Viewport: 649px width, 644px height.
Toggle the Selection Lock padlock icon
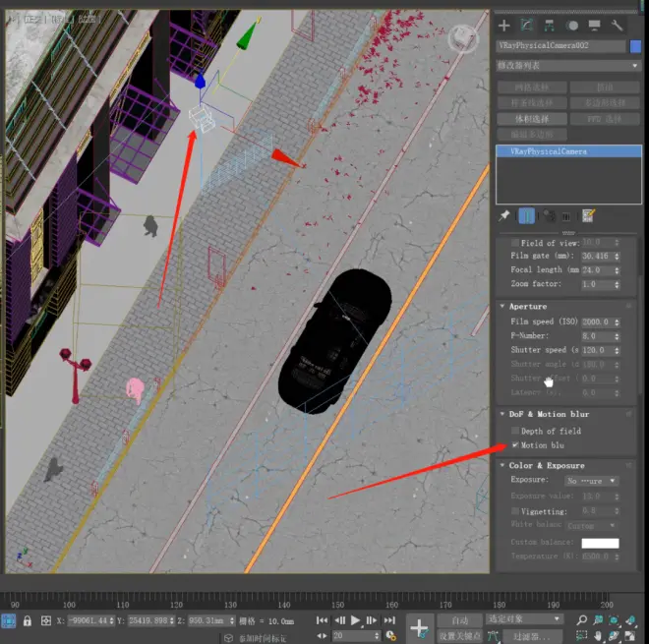[28, 620]
